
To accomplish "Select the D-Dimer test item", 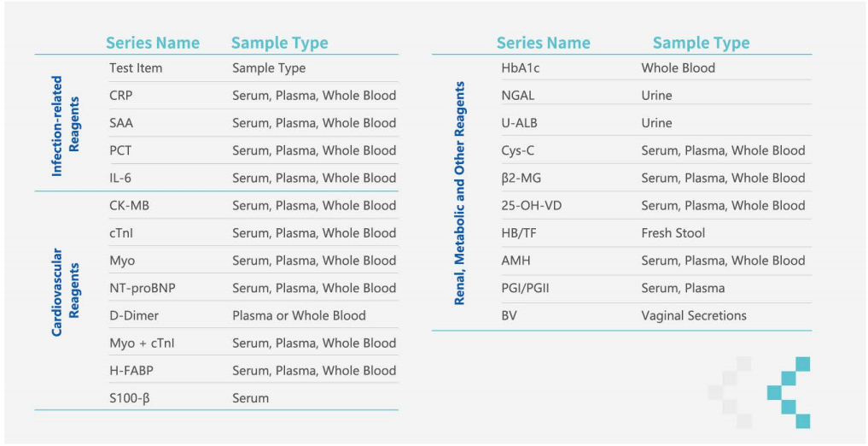I will (x=134, y=315).
